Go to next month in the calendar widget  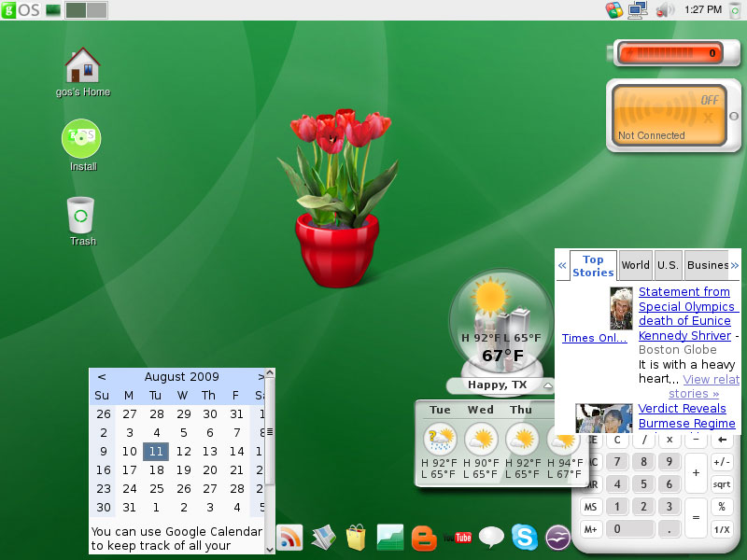[x=261, y=376]
